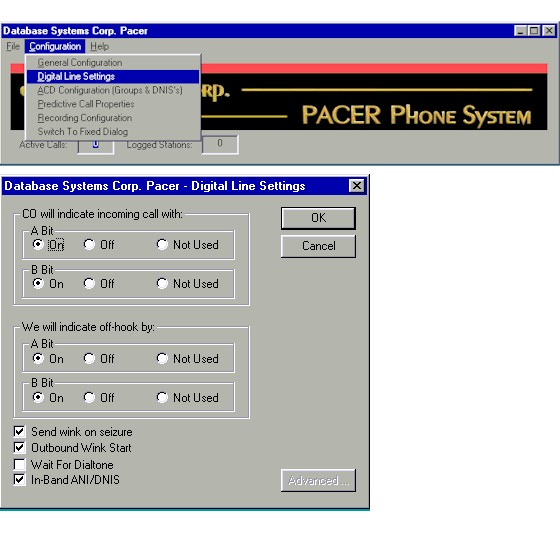This screenshot has width=560, height=539.
Task: Set CO incoming A Bit to Off
Action: (99, 245)
